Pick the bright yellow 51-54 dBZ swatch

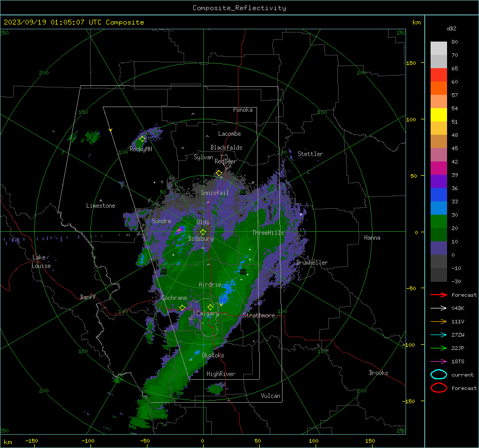[x=439, y=115]
